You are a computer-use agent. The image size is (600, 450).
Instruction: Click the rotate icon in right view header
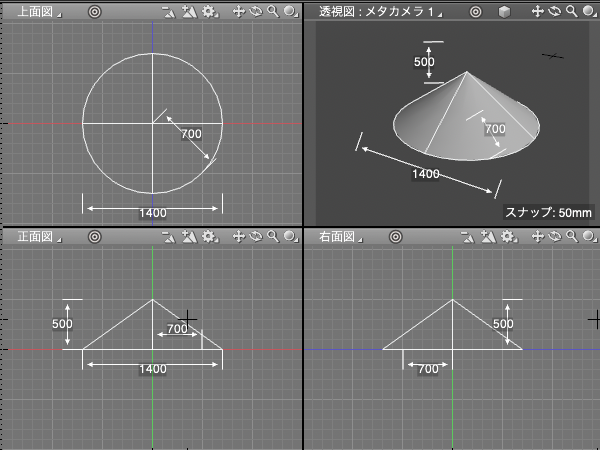pyautogui.click(x=555, y=237)
